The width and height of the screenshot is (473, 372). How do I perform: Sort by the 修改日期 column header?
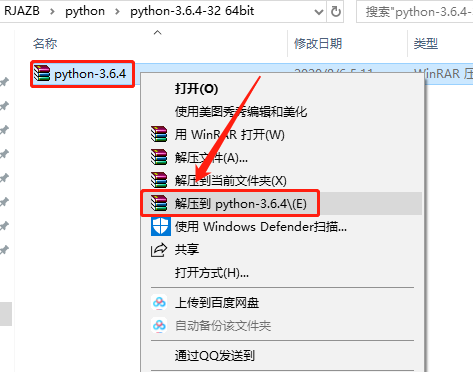[318, 44]
